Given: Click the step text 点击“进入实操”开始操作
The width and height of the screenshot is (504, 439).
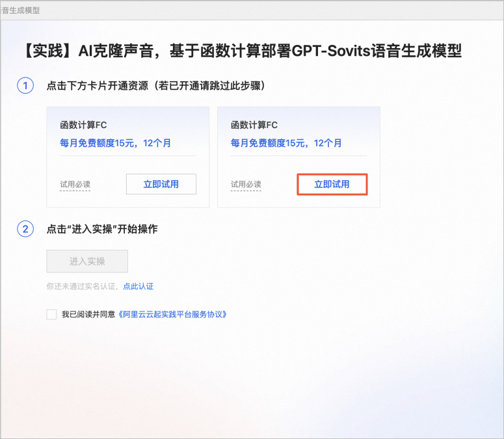Looking at the screenshot, I should [102, 229].
